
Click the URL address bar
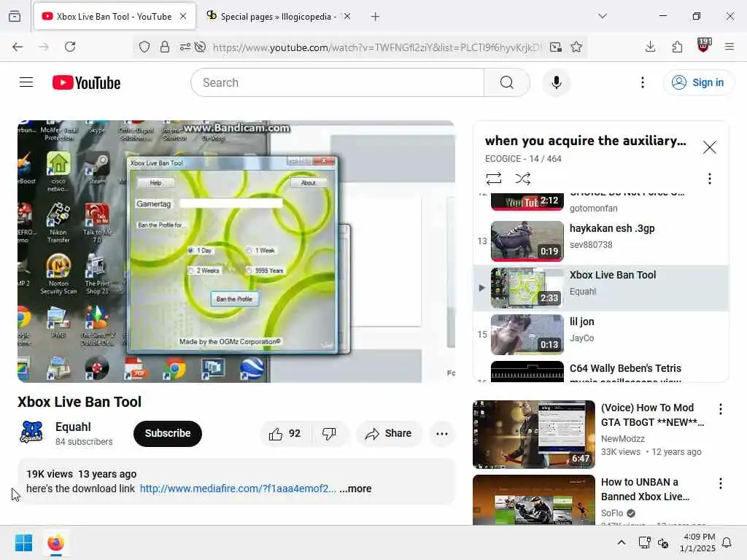tap(376, 47)
